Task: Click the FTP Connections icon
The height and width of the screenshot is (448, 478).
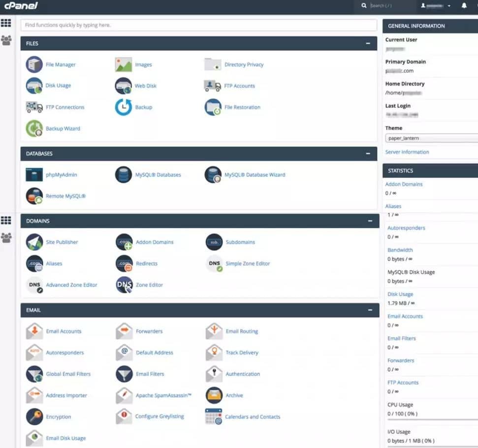Action: click(x=34, y=107)
